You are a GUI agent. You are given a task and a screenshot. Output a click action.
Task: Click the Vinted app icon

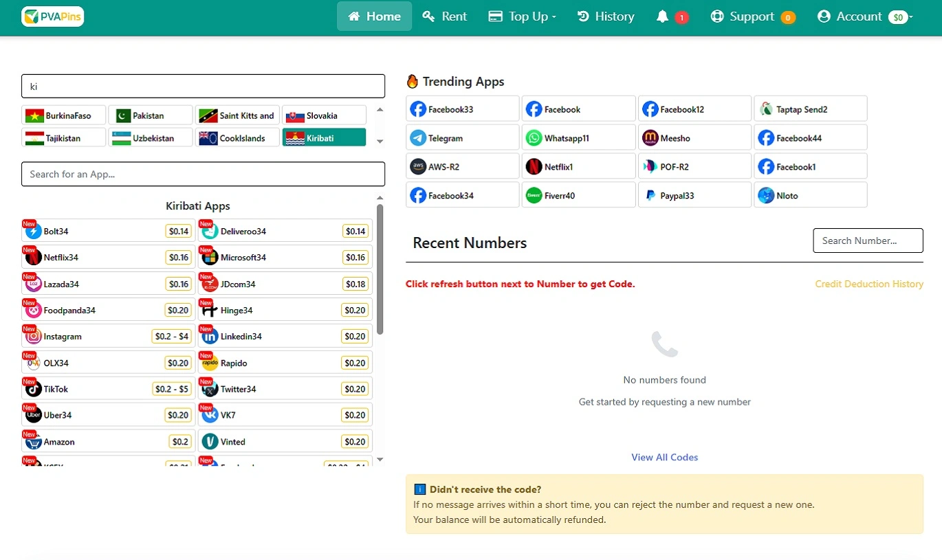pos(210,442)
